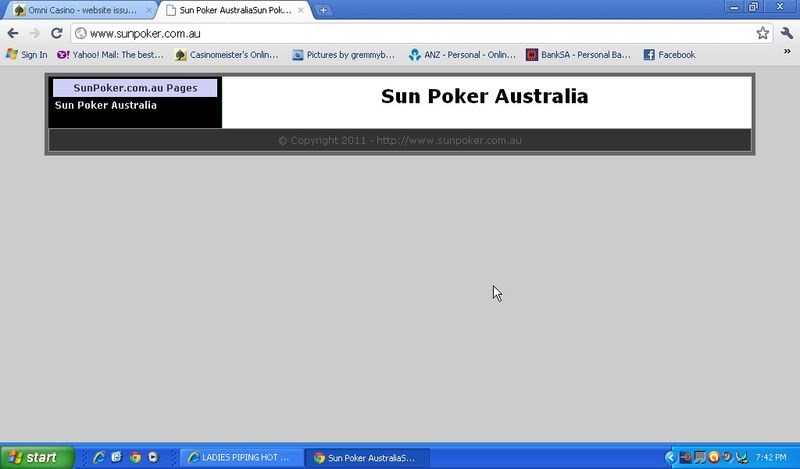Open the Sign In bookmark
The height and width of the screenshot is (469, 800).
point(27,55)
